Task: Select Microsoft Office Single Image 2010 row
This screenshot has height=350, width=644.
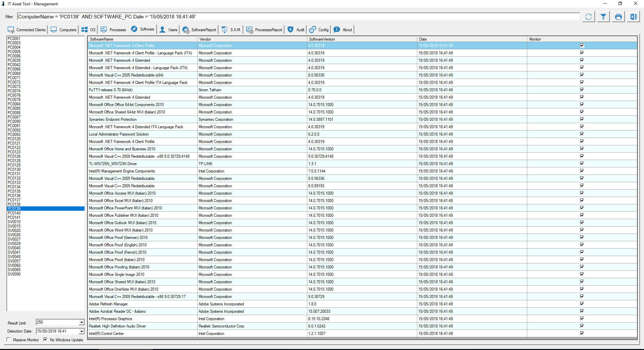Action: [x=362, y=274]
